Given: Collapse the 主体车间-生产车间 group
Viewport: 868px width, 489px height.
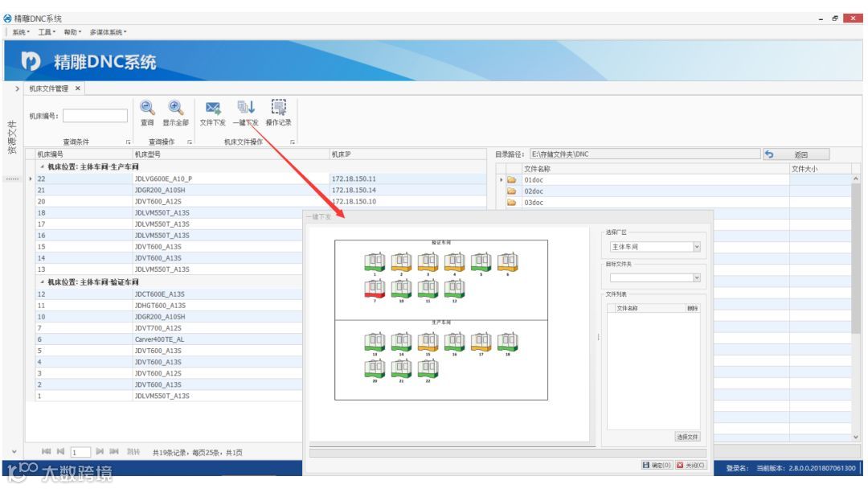Looking at the screenshot, I should coord(42,166).
